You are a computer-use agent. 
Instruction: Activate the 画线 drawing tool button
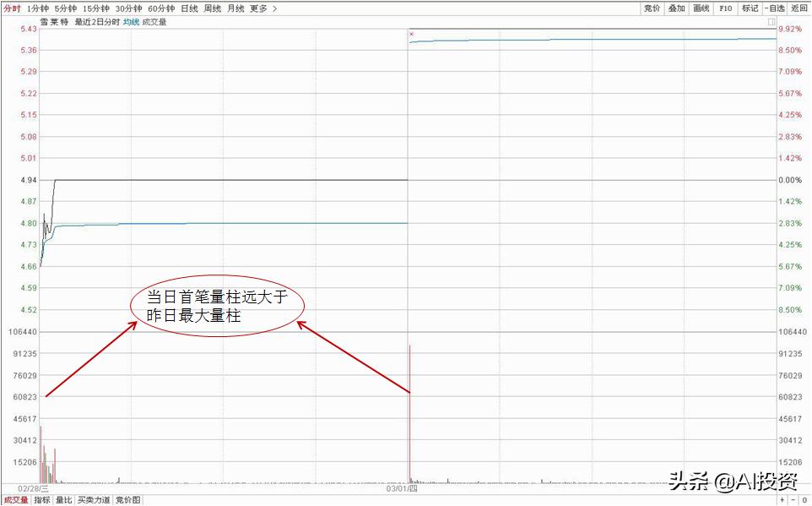701,8
